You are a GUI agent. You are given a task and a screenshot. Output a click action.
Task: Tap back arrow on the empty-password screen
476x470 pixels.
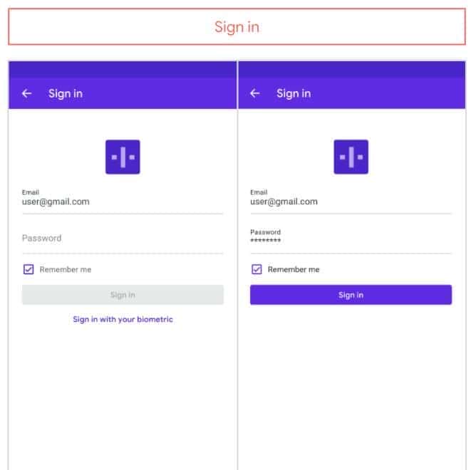click(x=27, y=93)
